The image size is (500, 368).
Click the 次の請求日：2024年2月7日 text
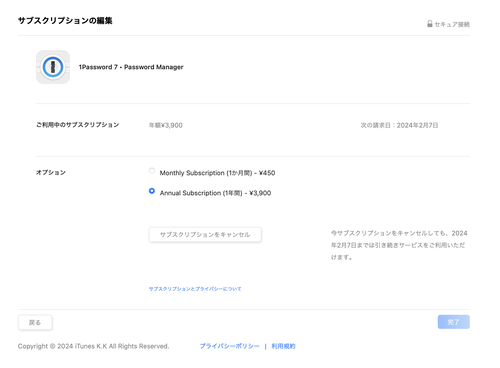399,125
